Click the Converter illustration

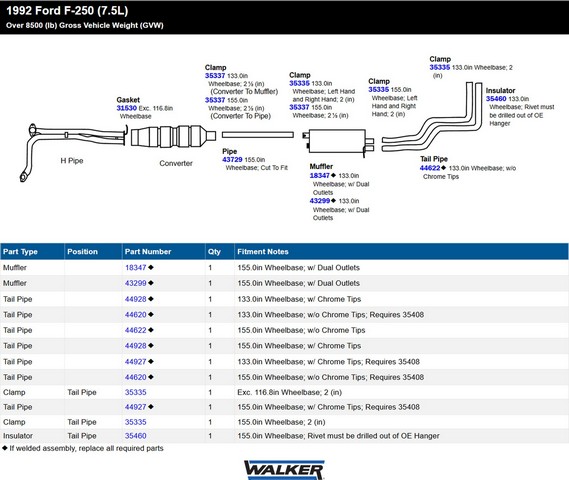click(x=173, y=136)
